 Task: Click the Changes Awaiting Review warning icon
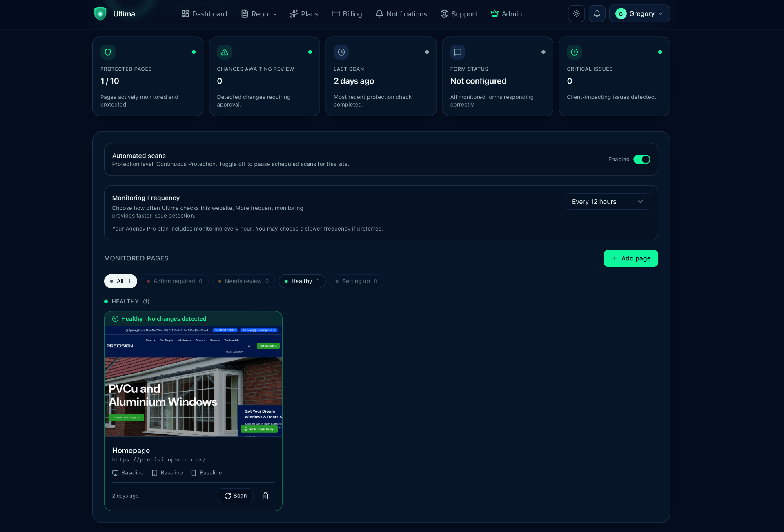pyautogui.click(x=225, y=52)
